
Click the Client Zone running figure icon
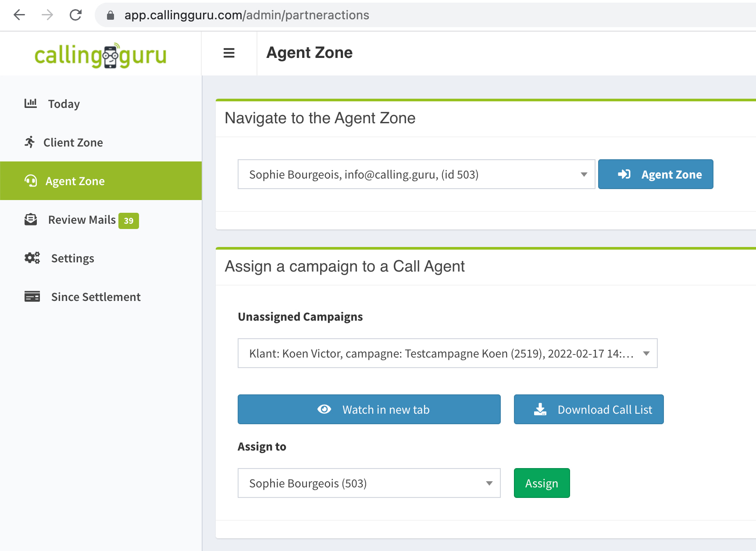[x=30, y=142]
